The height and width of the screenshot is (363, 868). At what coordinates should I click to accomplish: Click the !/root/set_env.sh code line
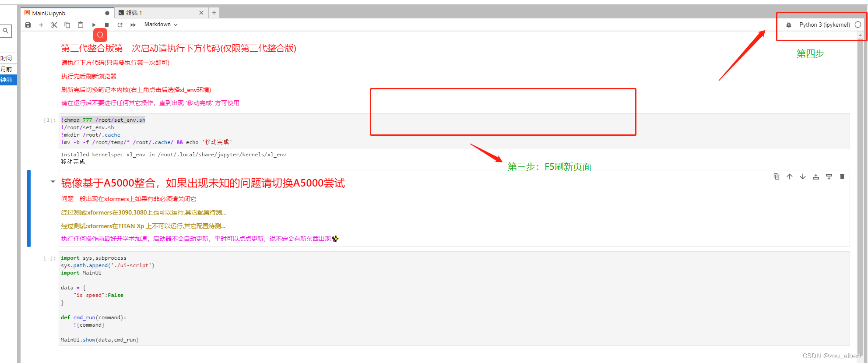(x=88, y=127)
